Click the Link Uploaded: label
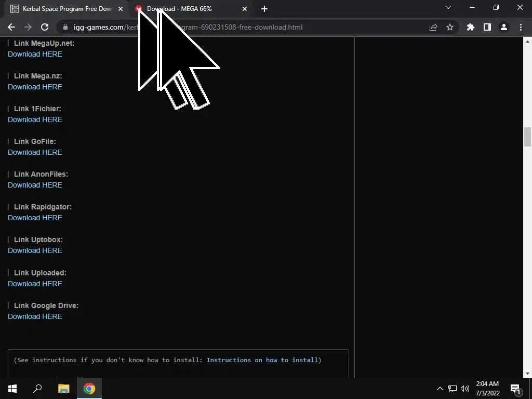This screenshot has width=532, height=399. pos(40,273)
